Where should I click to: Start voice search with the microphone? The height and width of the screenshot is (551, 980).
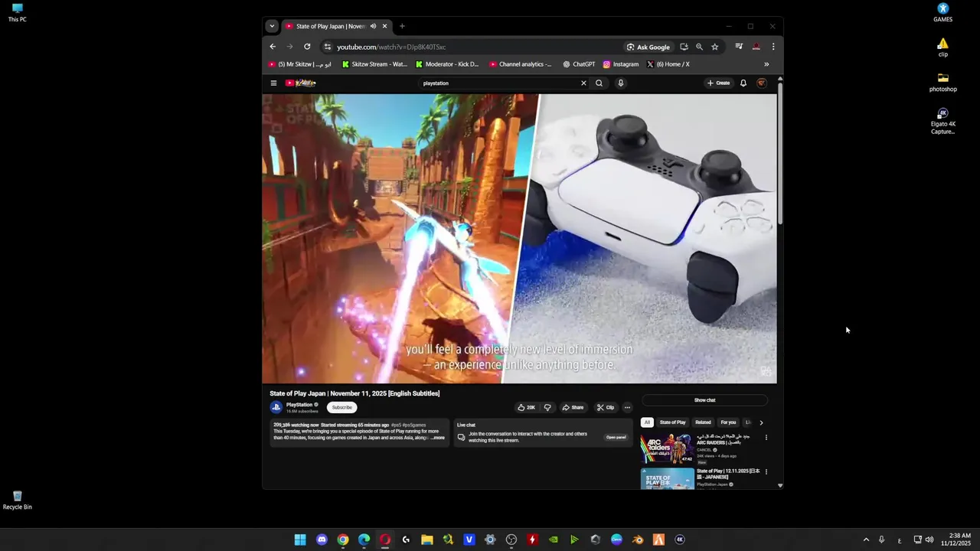[621, 83]
